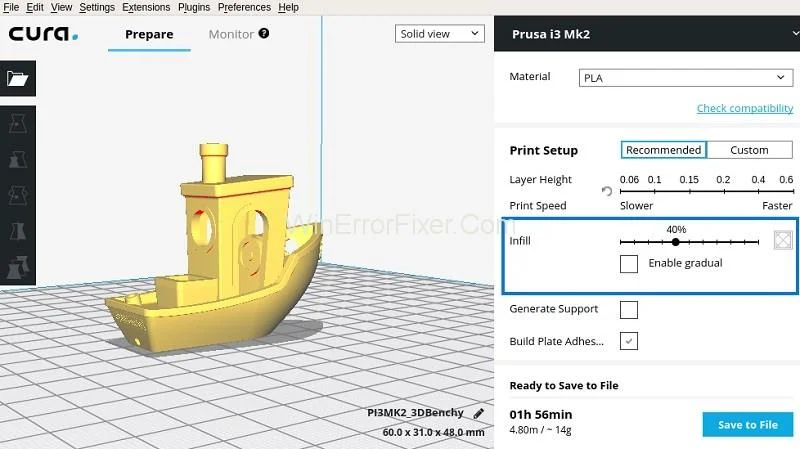Viewport: 800px width, 449px height.
Task: Open the Settings menu
Action: 97,7
